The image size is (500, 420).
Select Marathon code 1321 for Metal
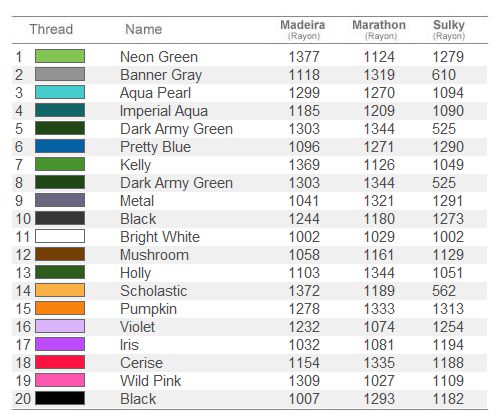click(x=379, y=201)
